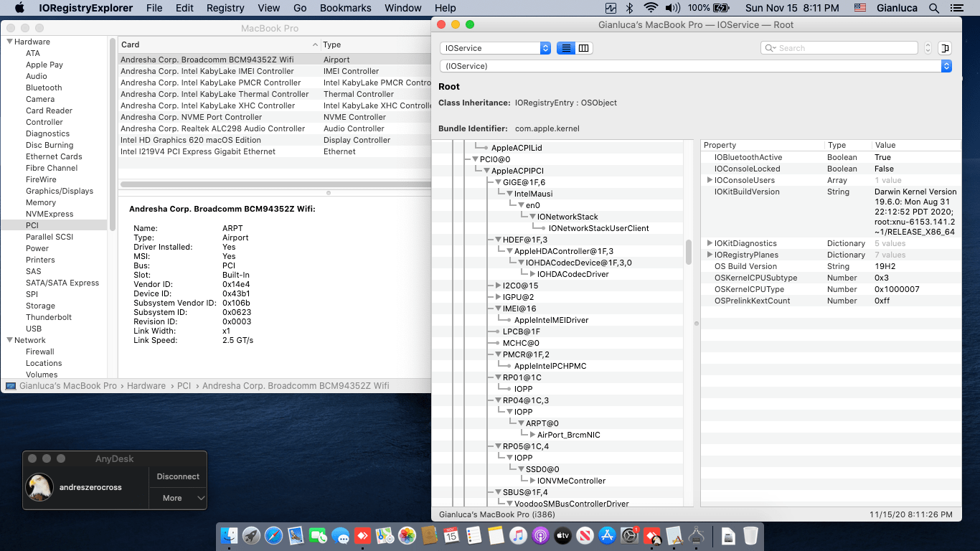The width and height of the screenshot is (980, 551).
Task: Open the IOService plane dropdown
Action: tap(495, 48)
